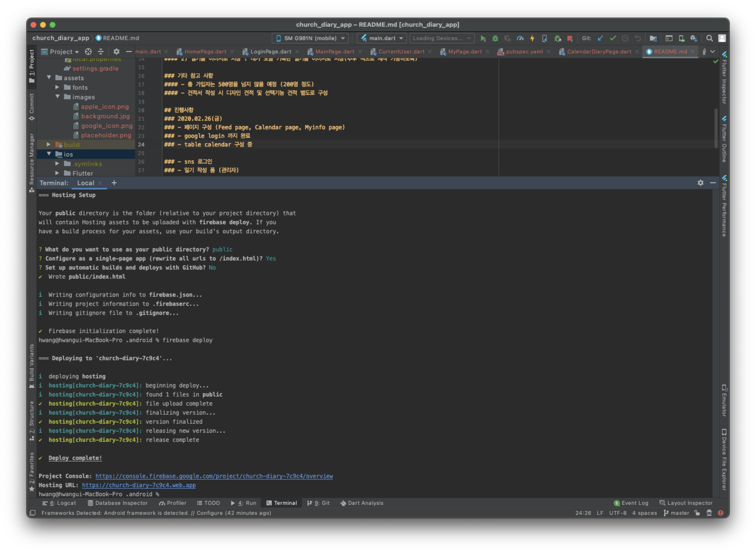756x553 pixels.
Task: Toggle the Project tool window stripe button
Action: [32, 66]
